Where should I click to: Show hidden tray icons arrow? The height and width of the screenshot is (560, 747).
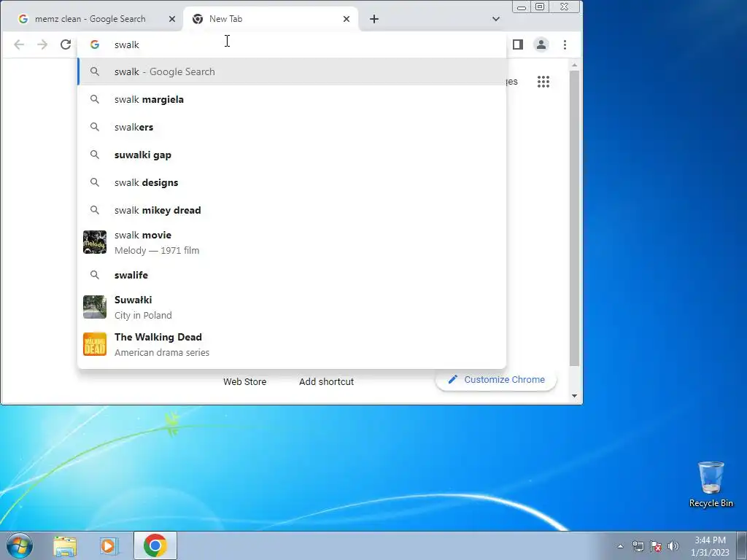pos(620,546)
